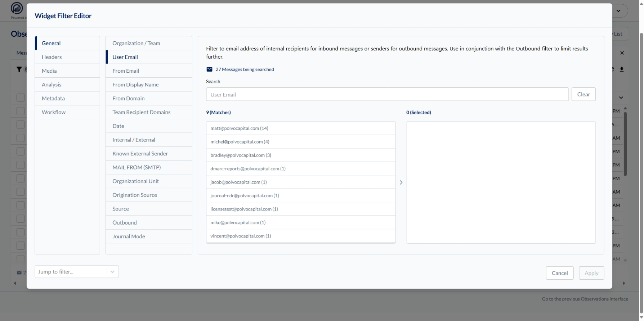
Task: Open the Jump to filter dropdown
Action: (76, 272)
